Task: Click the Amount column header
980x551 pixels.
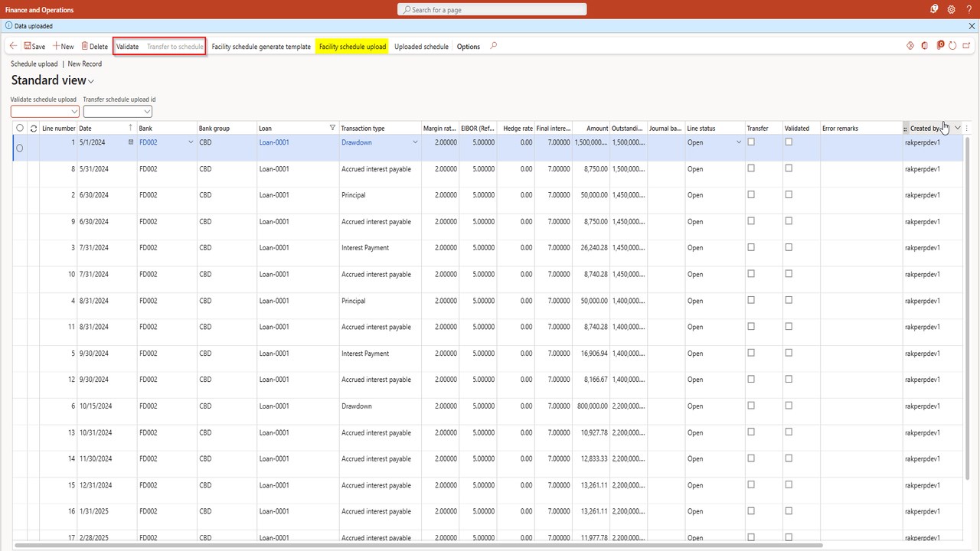Action: 591,129
